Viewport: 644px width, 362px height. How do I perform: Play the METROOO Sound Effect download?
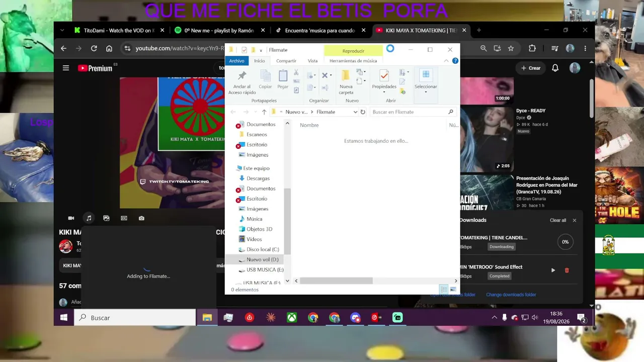[x=553, y=270]
